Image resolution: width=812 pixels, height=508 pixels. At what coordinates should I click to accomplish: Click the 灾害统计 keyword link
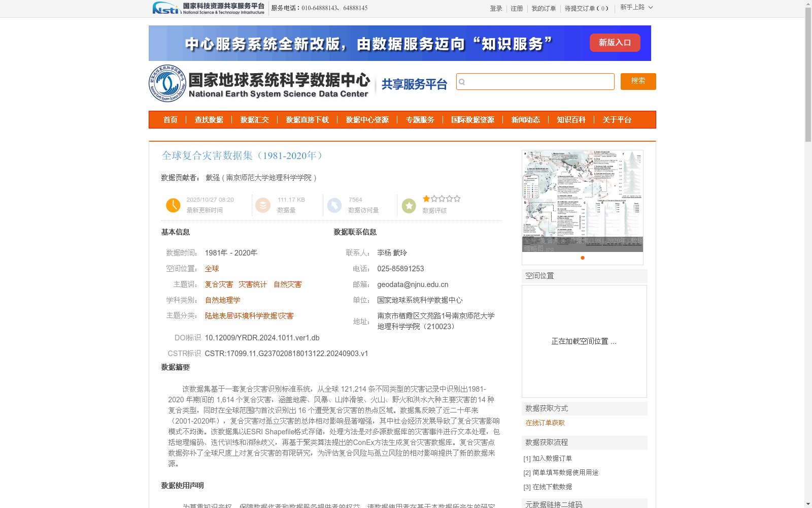click(x=253, y=284)
